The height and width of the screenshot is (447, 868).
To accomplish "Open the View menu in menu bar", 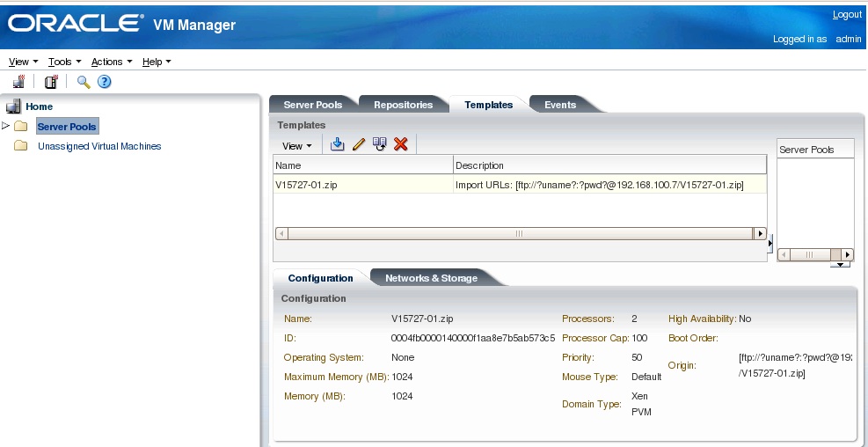I will click(x=23, y=62).
